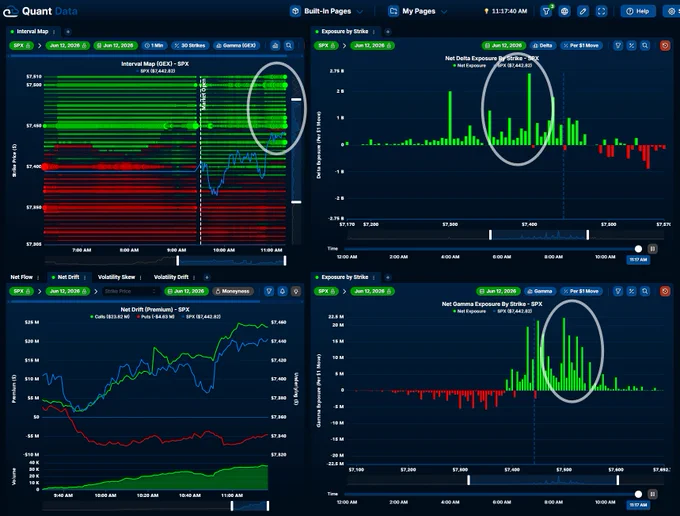The width and height of the screenshot is (680, 516).
Task: Click the Delta Exposure time slider handle
Action: pos(638,249)
